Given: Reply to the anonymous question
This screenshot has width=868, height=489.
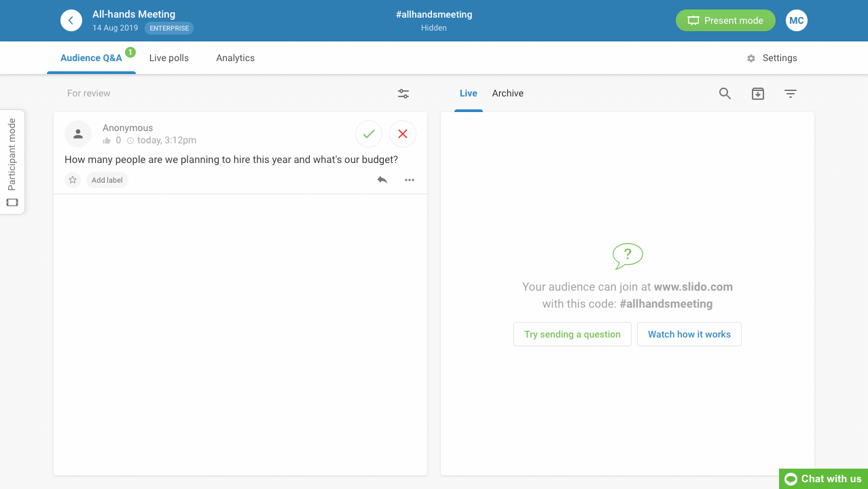Looking at the screenshot, I should point(382,180).
